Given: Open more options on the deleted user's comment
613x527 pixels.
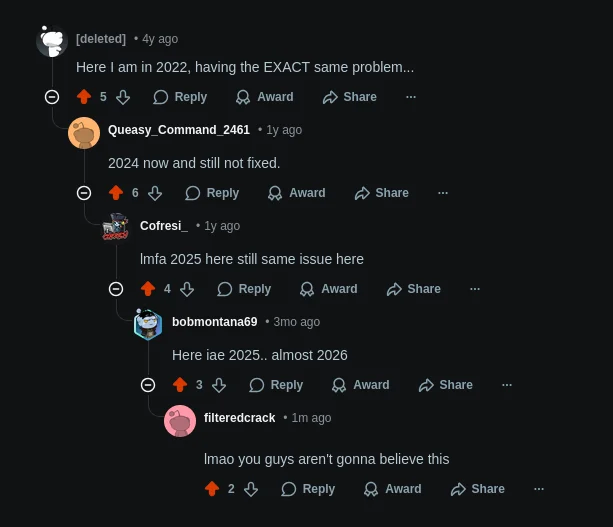Looking at the screenshot, I should pos(411,97).
